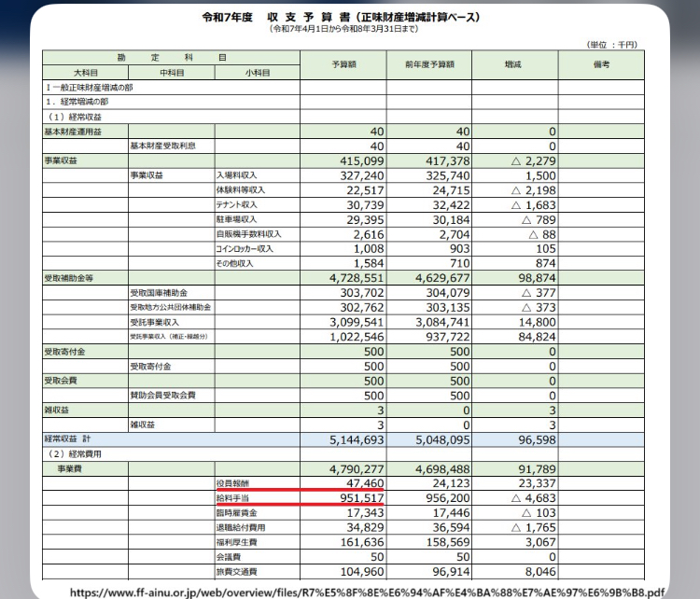
Task: Click the 受取地方公共団体補助金 label
Action: 171,308
